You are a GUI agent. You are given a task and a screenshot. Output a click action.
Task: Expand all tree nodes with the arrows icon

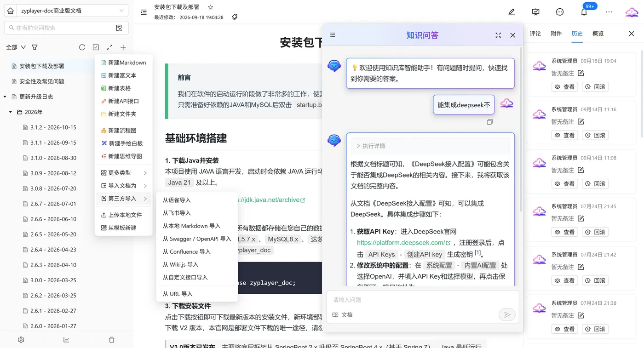(109, 47)
